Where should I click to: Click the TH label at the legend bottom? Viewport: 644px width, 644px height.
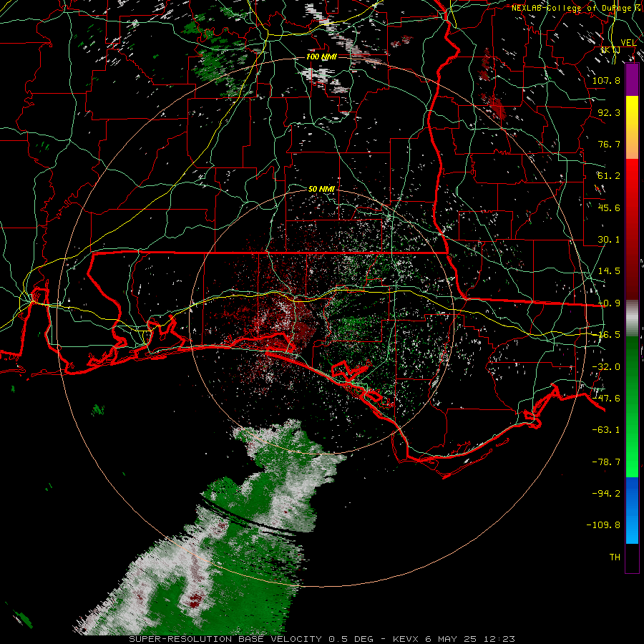point(615,557)
